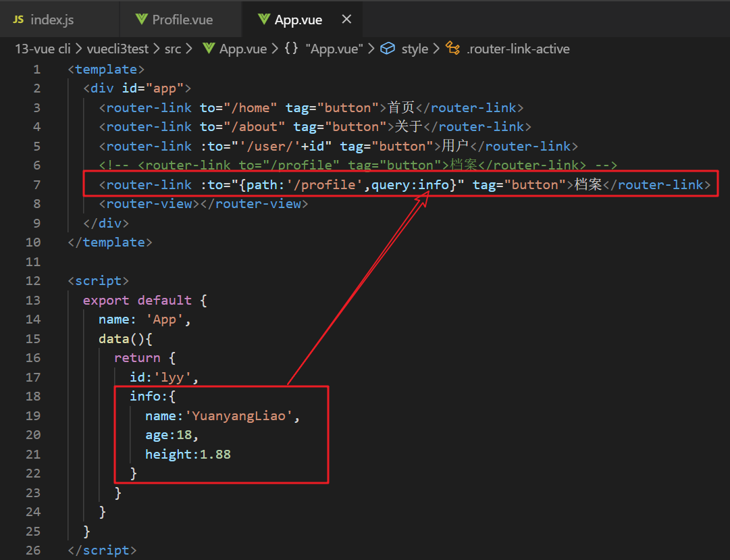730x560 pixels.
Task: Click 档案 text on line 7
Action: (x=588, y=185)
